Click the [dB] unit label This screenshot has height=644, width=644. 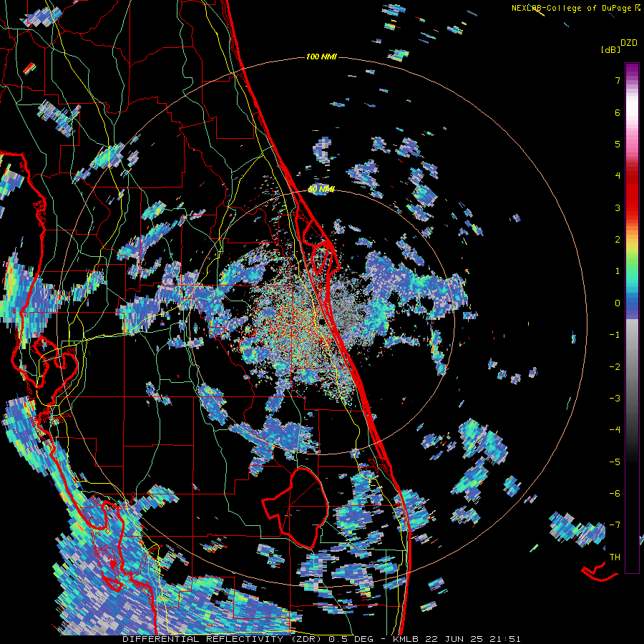pos(610,50)
